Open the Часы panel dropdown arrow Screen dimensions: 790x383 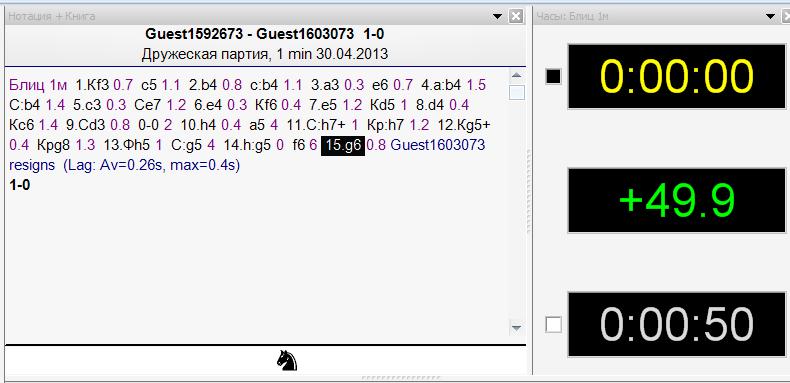(770, 17)
